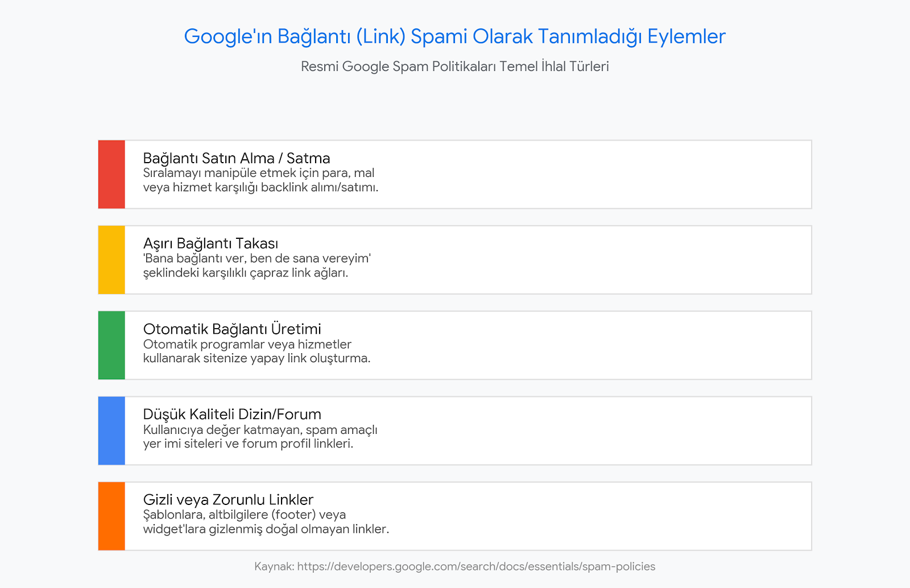Select the heading 'Aşırı Bağlantı Takası'
Viewport: 910px width, 588px height.
(x=210, y=243)
